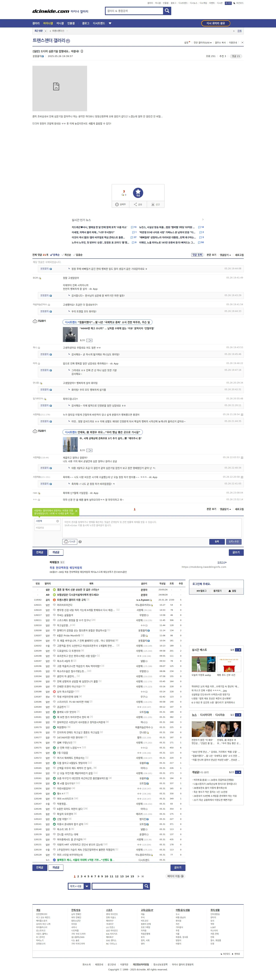276x980 pixels.
Task: Click the gallery info icon beside title
Action: (68, 41)
